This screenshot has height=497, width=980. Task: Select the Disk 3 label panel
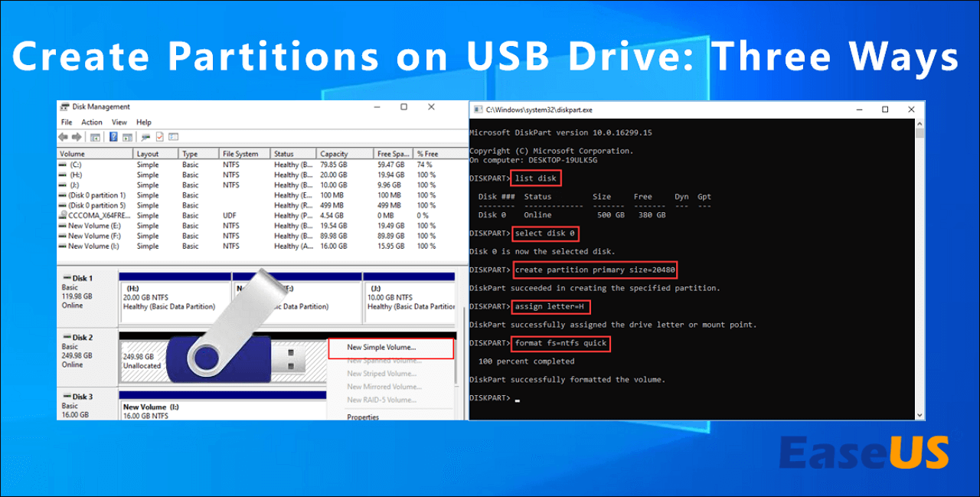pyautogui.click(x=87, y=405)
